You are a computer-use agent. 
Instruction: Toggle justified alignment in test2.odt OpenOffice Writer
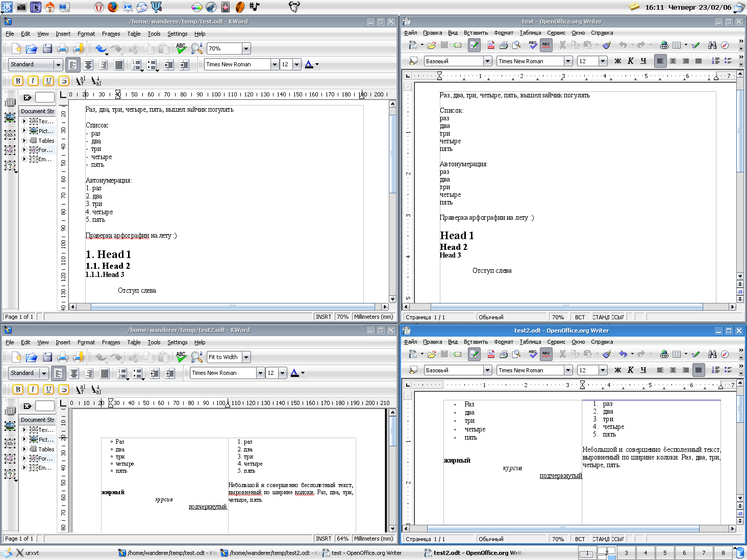pyautogui.click(x=699, y=370)
